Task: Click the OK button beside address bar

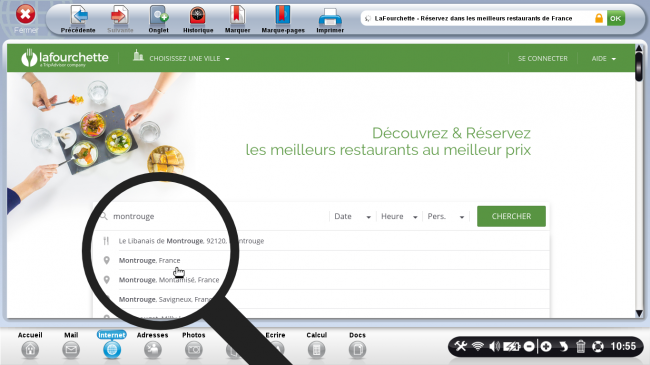Action: (x=616, y=18)
